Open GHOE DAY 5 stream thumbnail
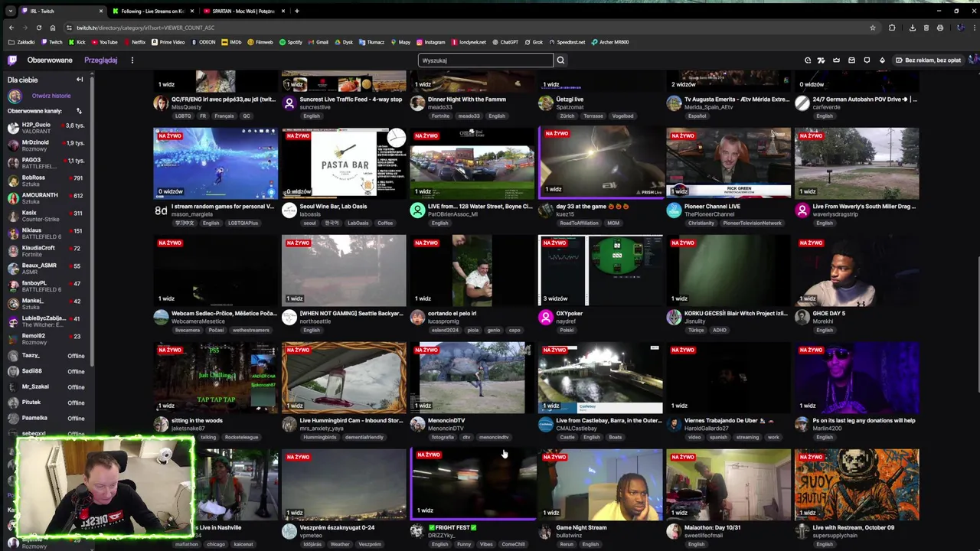Image resolution: width=980 pixels, height=551 pixels. pos(857,270)
